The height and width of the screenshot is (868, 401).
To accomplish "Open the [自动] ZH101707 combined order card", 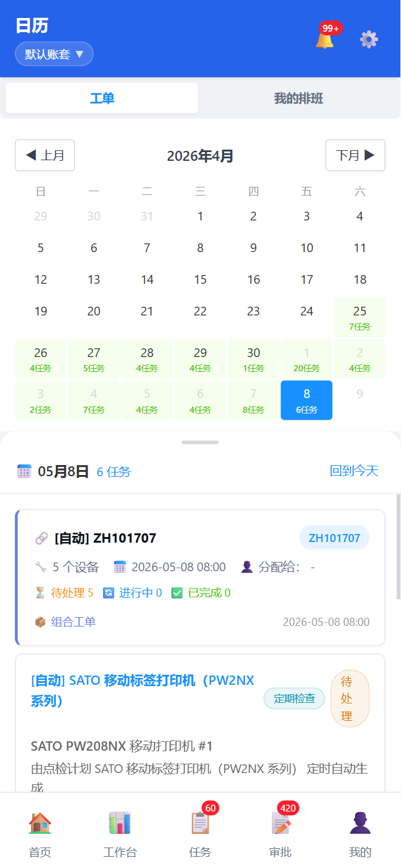I will (x=200, y=577).
